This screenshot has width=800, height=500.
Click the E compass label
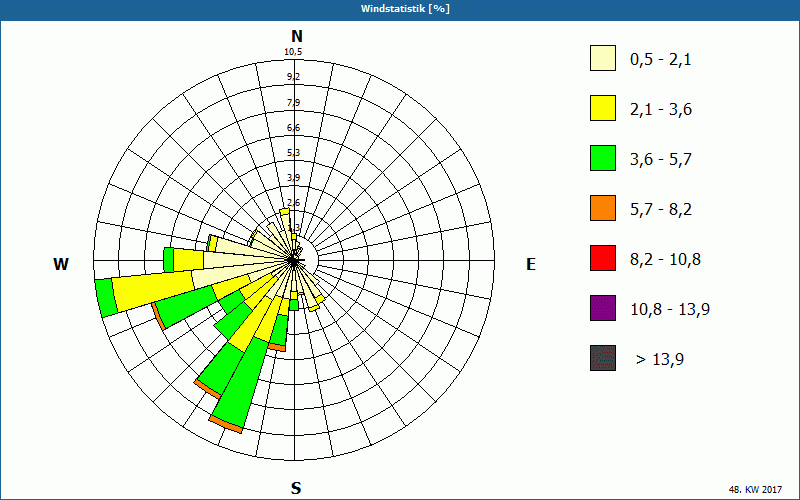[531, 264]
